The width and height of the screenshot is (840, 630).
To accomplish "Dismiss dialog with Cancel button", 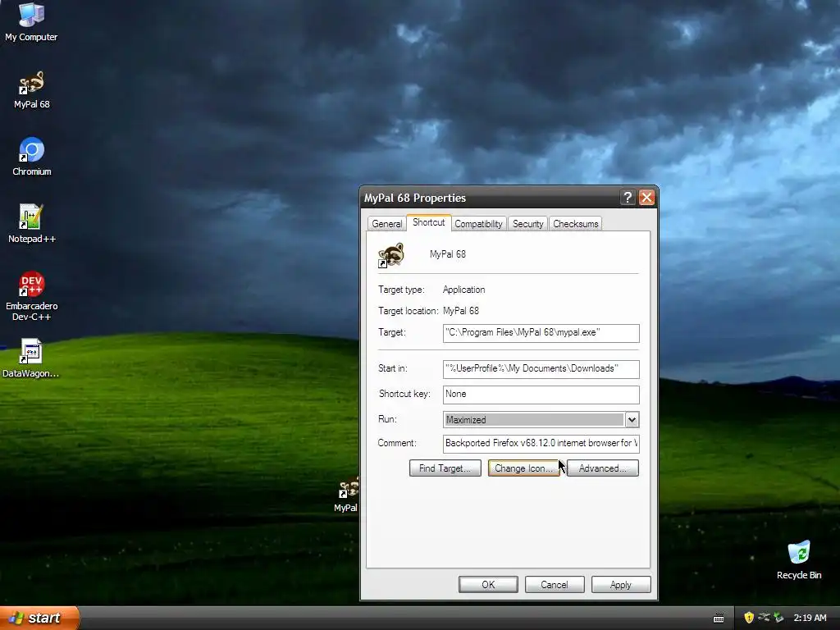I will [x=555, y=584].
